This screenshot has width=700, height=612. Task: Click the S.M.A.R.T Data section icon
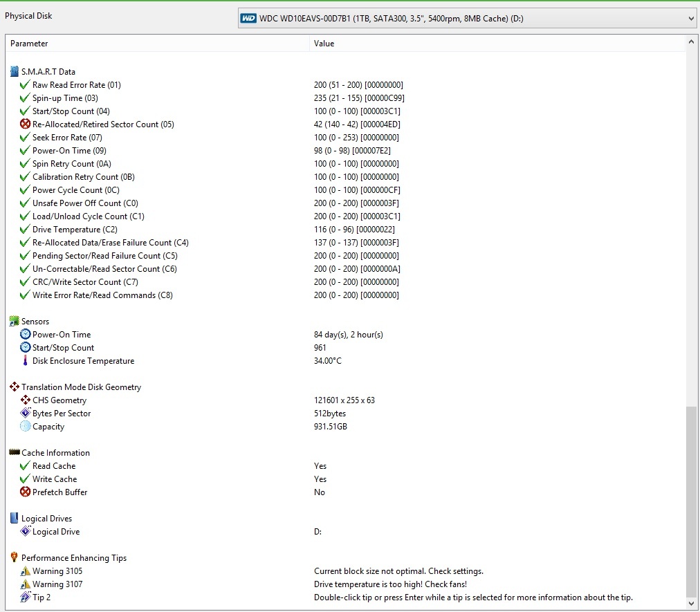point(12,71)
